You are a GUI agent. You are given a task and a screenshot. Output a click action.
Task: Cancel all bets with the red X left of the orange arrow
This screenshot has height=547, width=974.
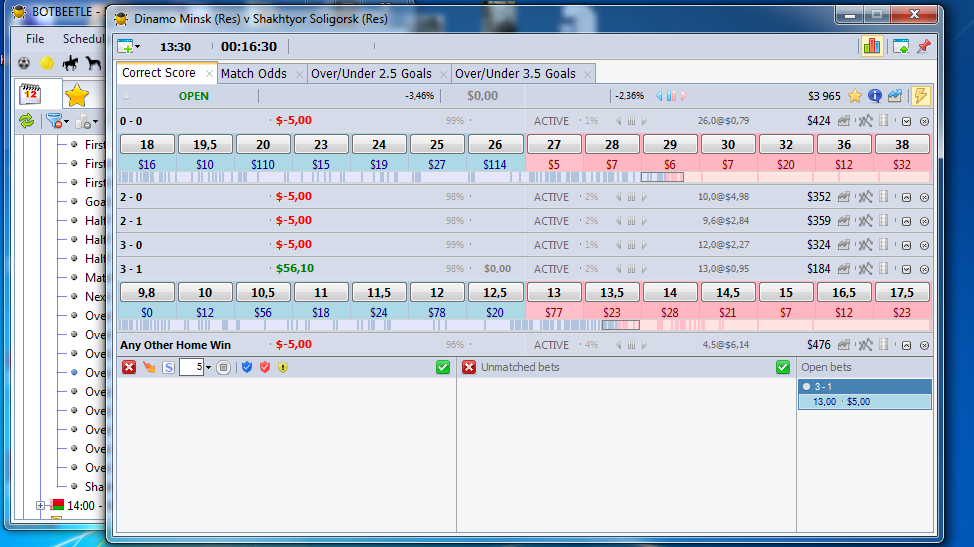pos(129,367)
